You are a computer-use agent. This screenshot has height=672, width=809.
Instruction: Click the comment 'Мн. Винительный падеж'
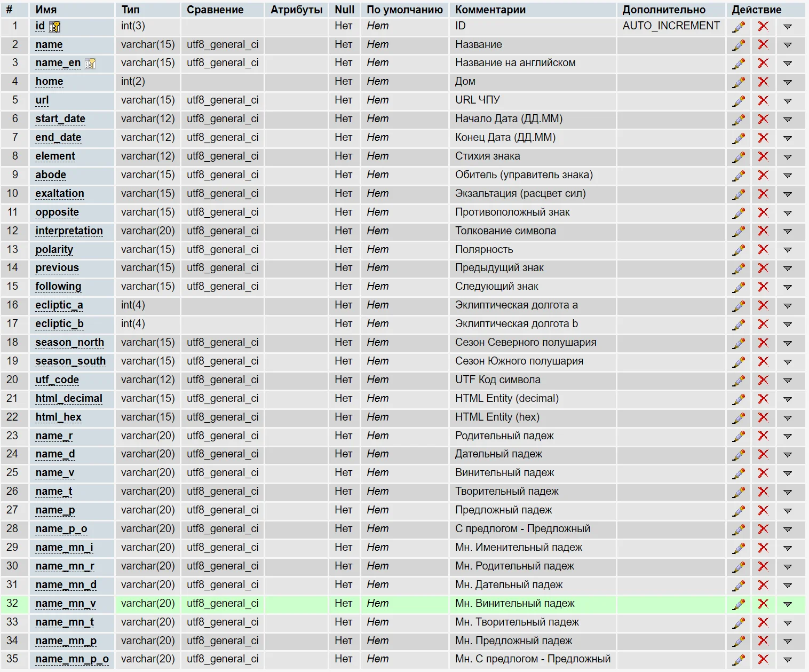(514, 603)
